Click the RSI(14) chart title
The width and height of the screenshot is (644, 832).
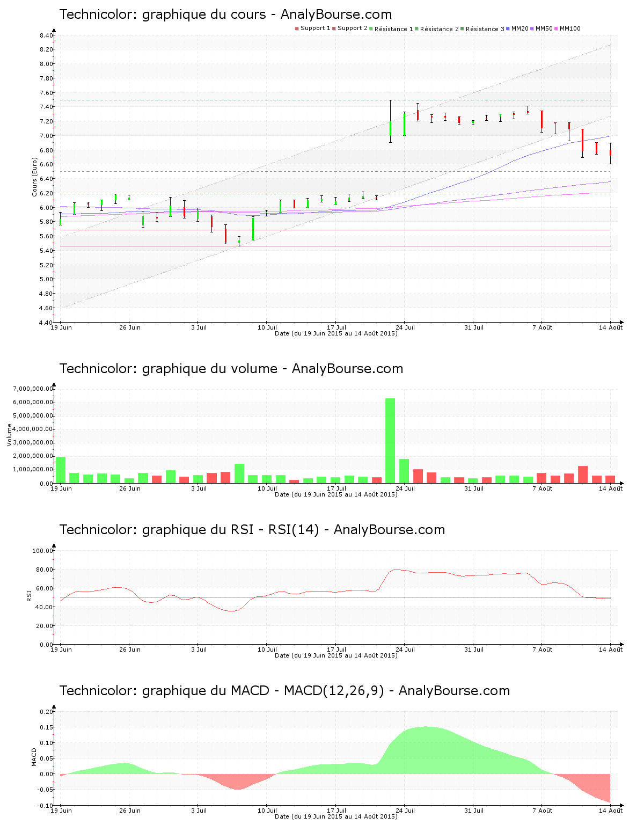pyautogui.click(x=252, y=530)
